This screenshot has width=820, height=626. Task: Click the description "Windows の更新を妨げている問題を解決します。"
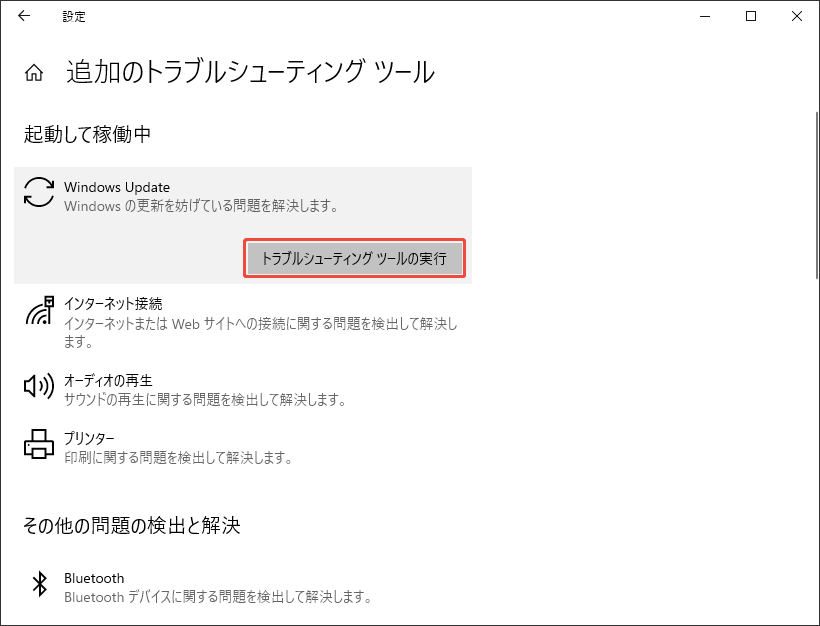point(201,206)
